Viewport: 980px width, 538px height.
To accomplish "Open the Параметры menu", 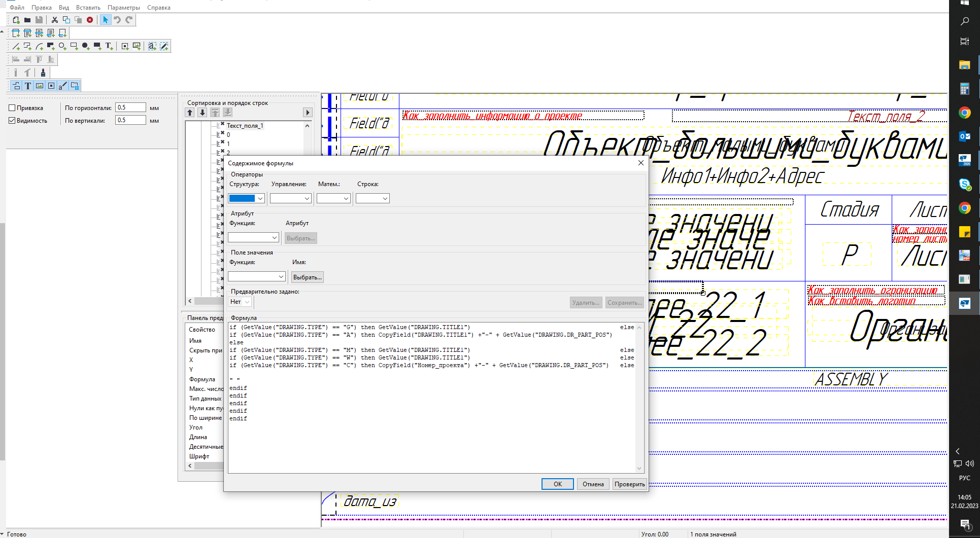I will point(124,8).
